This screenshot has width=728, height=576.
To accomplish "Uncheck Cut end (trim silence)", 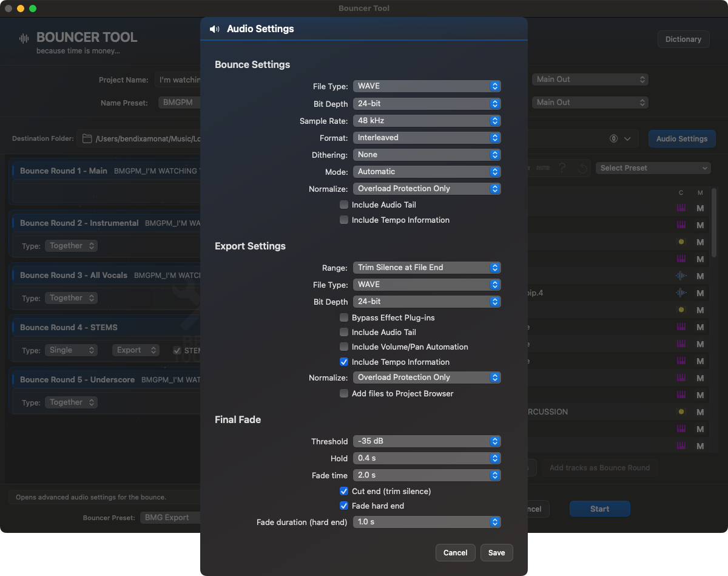I will pos(344,492).
